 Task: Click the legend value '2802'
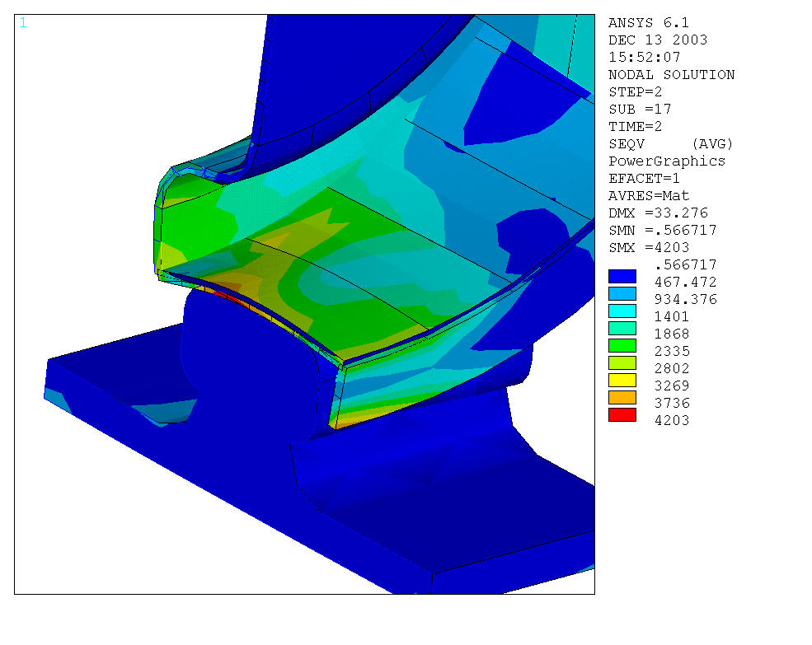(672, 368)
